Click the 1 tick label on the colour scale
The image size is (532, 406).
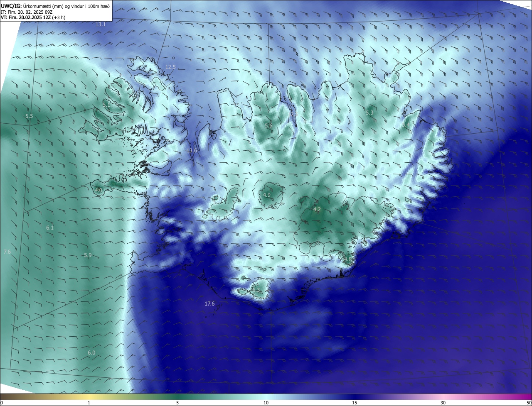tap(89, 403)
